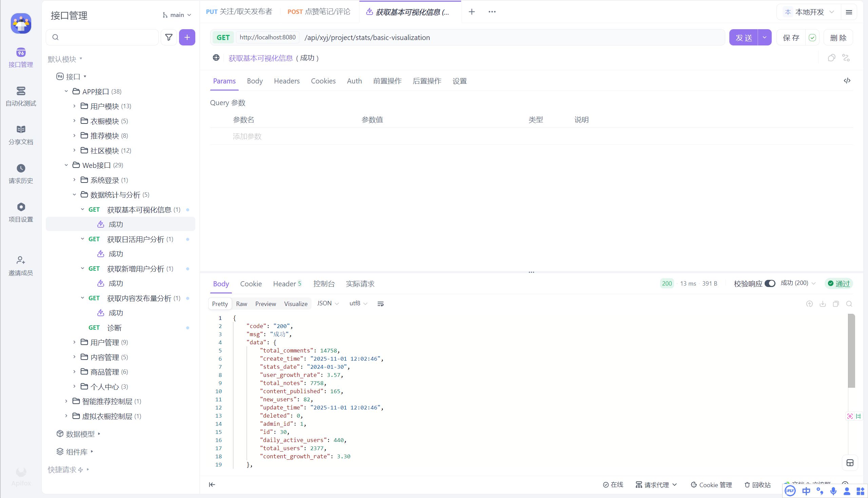This screenshot has width=868, height=498.
Task: Collapse the 数据统计与分析 folder
Action: click(x=74, y=195)
